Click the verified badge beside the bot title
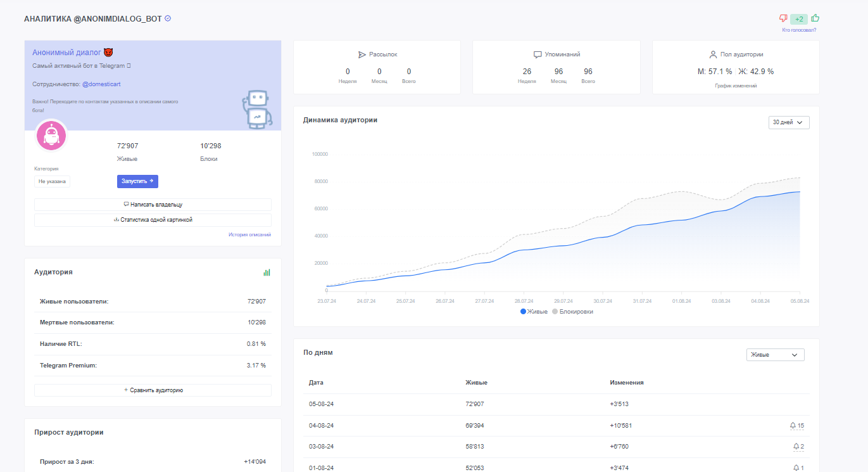The image size is (868, 472). point(168,18)
